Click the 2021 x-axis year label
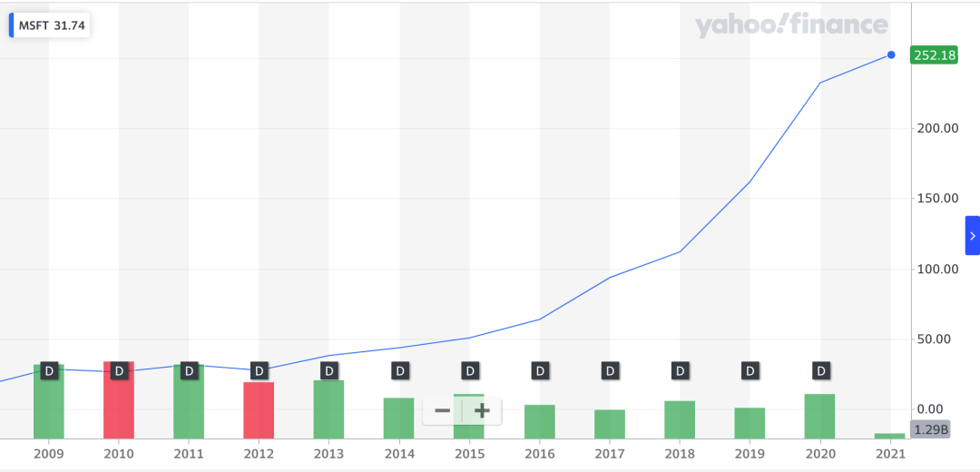 pos(890,453)
